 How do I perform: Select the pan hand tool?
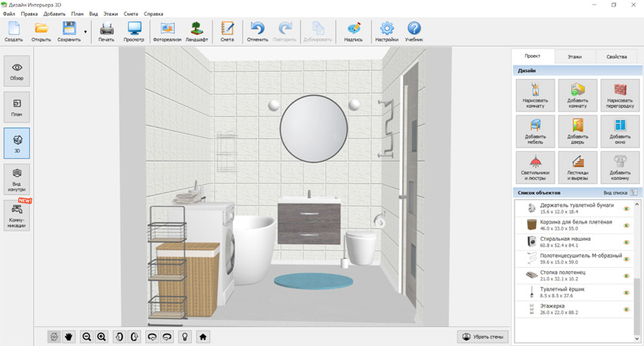(x=69, y=337)
